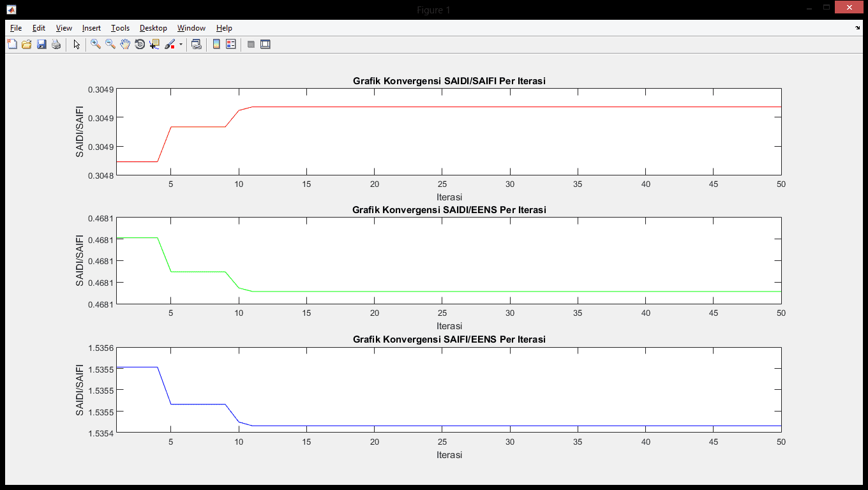Click the Link Plot toolbar button
Image resolution: width=868 pixels, height=490 pixels.
[197, 45]
